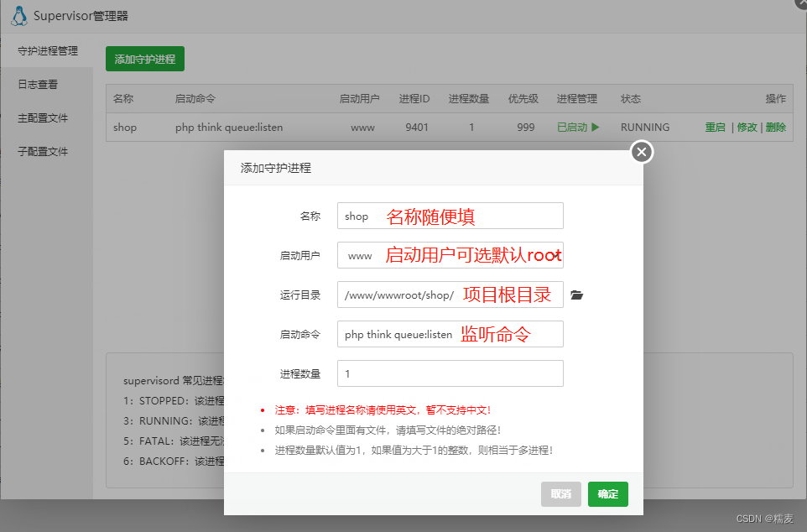Close the 添加守护进程 dialog with the X icon
Screen dimensions: 807x532
point(641,152)
